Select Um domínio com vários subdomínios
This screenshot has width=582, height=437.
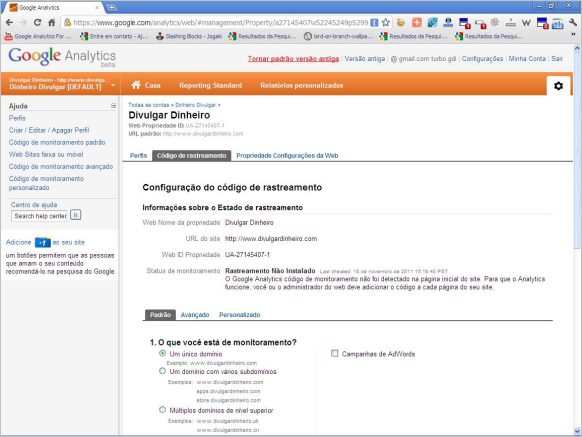click(162, 371)
